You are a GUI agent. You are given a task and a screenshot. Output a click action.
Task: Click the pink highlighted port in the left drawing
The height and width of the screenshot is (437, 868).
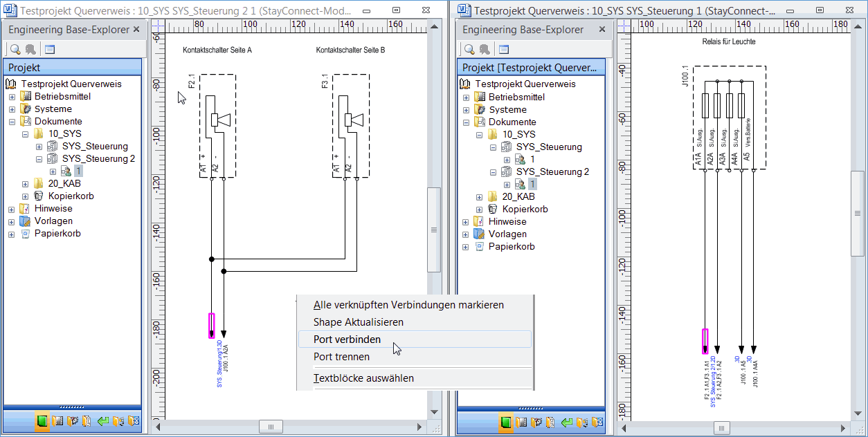click(212, 326)
